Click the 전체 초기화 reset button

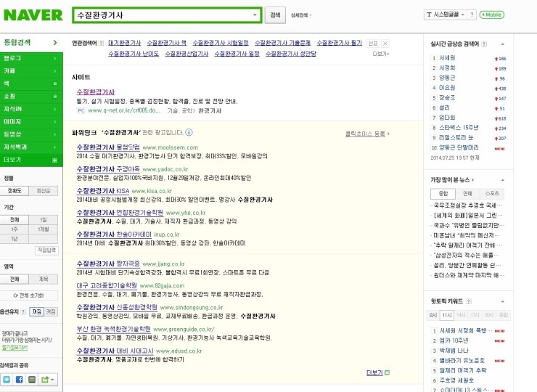click(x=29, y=295)
